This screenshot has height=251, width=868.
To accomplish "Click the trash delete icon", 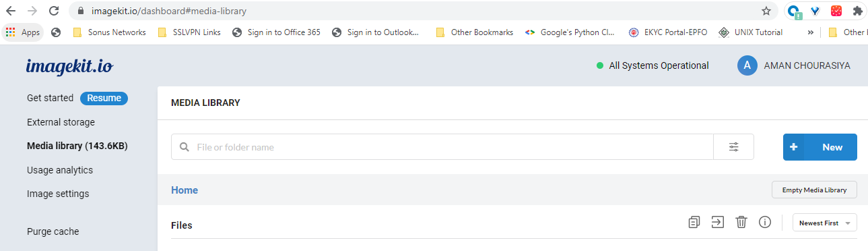I will 741,222.
